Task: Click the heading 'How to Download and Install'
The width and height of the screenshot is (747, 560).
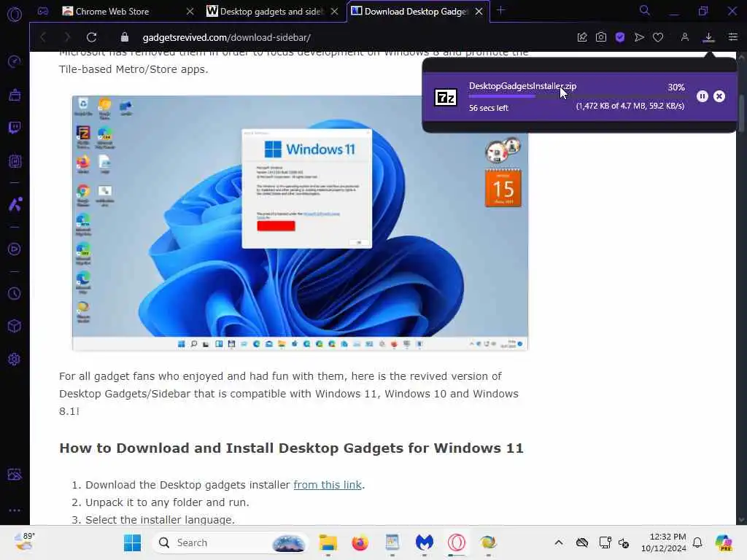Action: (291, 448)
